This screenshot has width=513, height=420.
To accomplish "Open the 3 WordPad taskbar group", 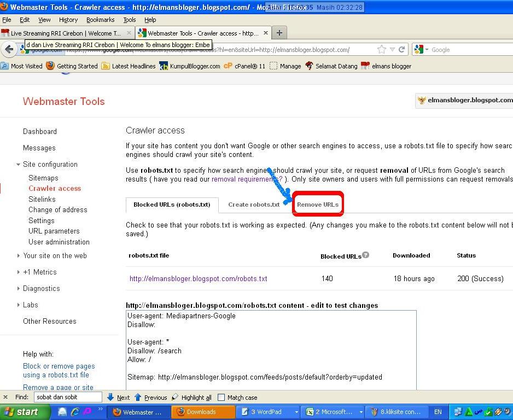I will pyautogui.click(x=269, y=412).
